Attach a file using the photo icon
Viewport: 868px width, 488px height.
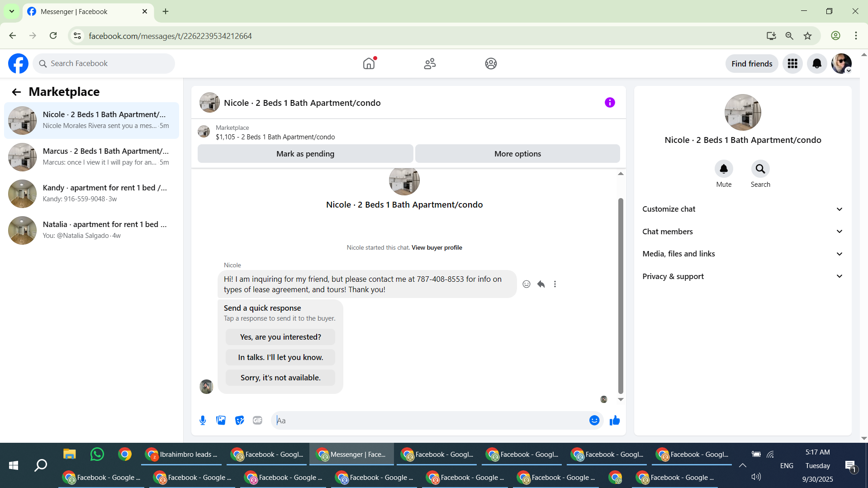tap(221, 421)
